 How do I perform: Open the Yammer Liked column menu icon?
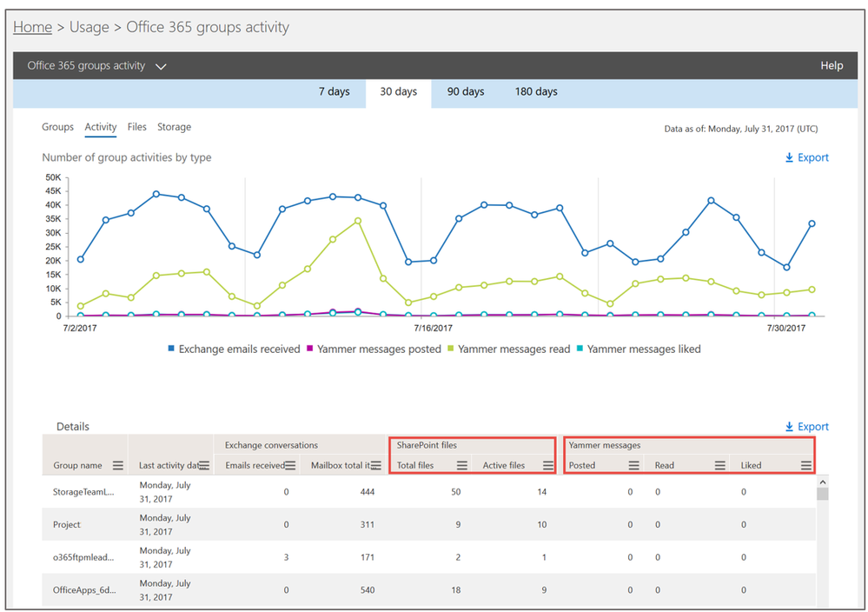tap(806, 465)
